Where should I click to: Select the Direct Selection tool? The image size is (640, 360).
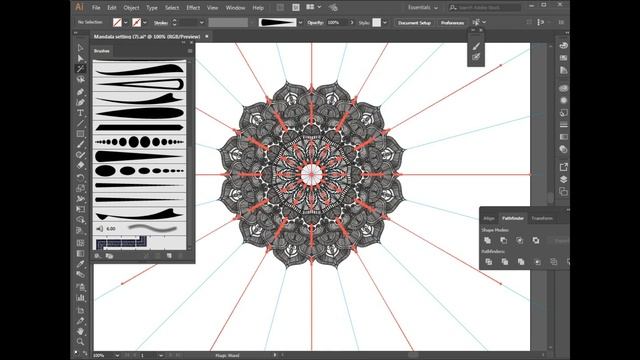coord(80,58)
